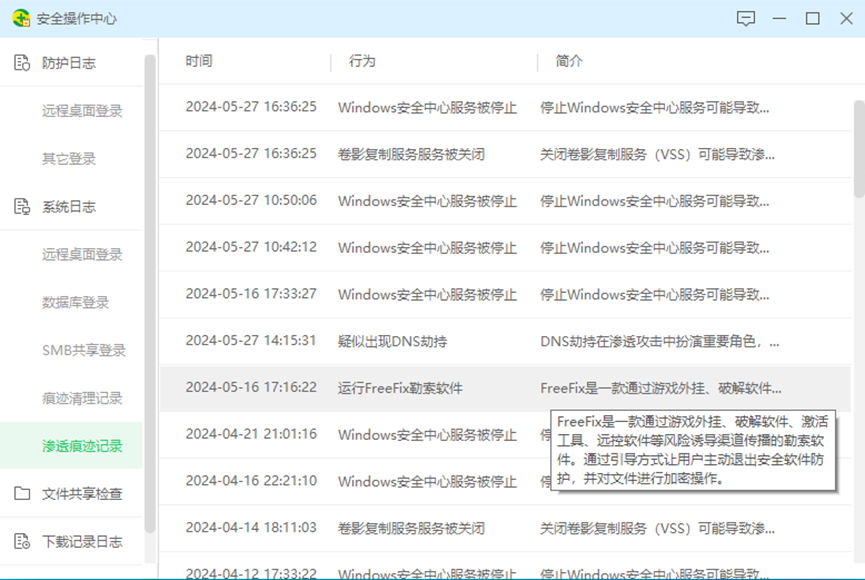Select the row dated 2024-05-27 16:36:25 Windows安全中心服务被停止

pyautogui.click(x=505, y=107)
